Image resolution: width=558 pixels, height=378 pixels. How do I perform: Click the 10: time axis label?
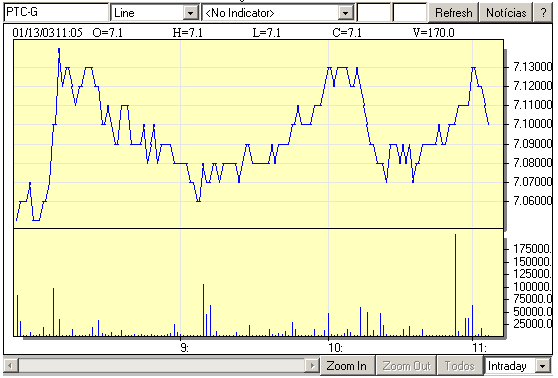pyautogui.click(x=335, y=347)
